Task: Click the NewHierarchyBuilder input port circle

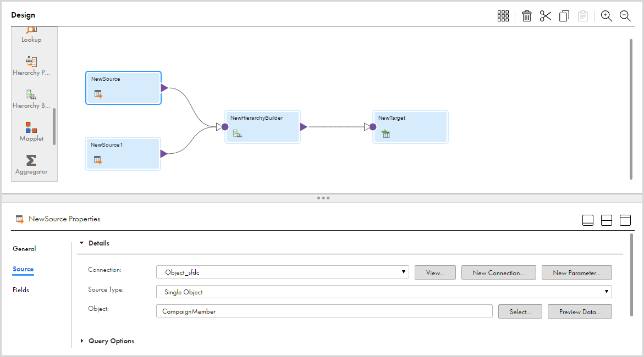Action: click(x=225, y=127)
